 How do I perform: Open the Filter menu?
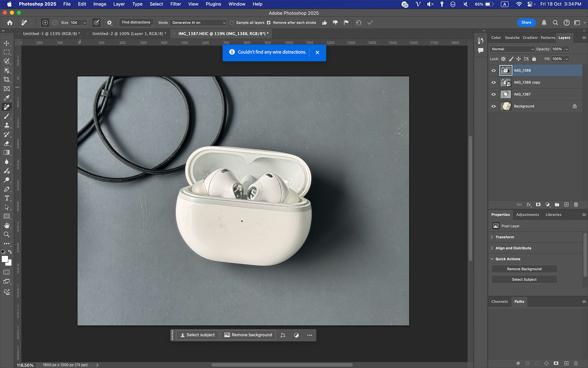tap(176, 4)
